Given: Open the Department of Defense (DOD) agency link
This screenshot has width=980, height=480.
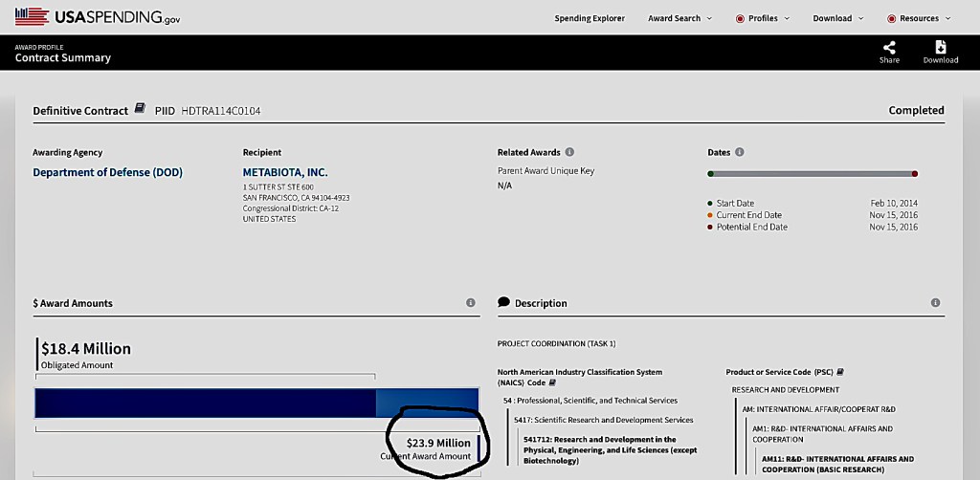Looking at the screenshot, I should 107,173.
